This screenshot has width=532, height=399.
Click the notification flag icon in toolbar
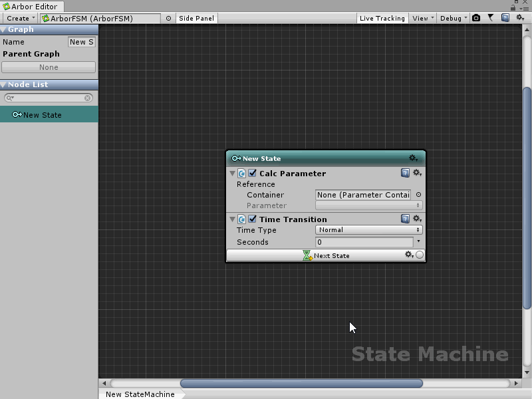tap(491, 18)
